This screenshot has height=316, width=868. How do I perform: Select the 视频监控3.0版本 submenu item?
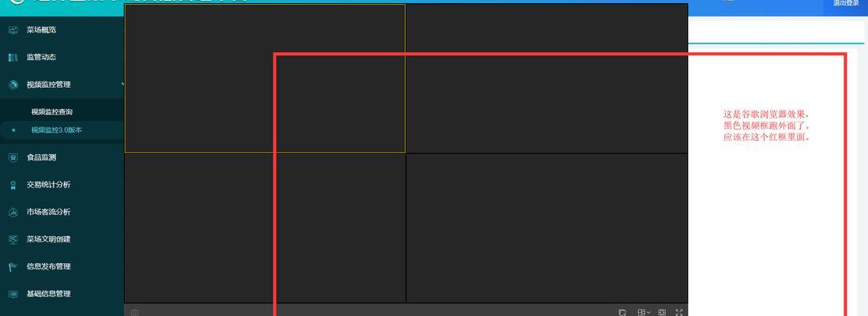pyautogui.click(x=56, y=130)
